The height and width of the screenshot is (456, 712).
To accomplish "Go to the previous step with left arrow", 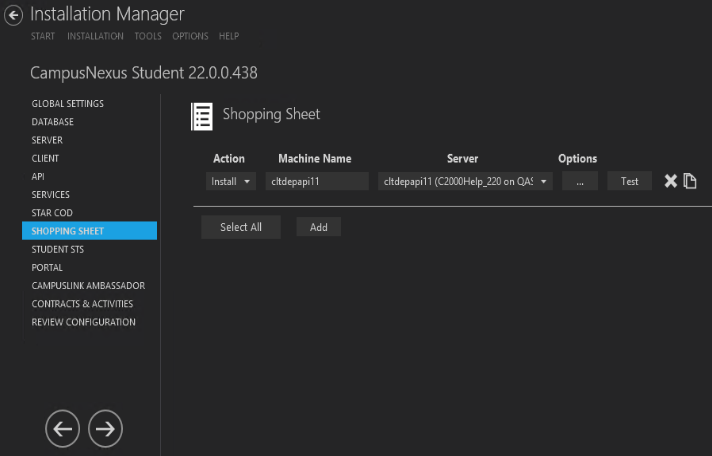I will point(62,429).
